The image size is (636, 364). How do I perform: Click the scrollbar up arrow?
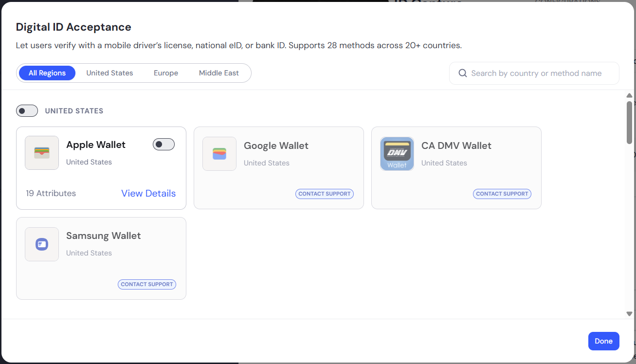(629, 95)
